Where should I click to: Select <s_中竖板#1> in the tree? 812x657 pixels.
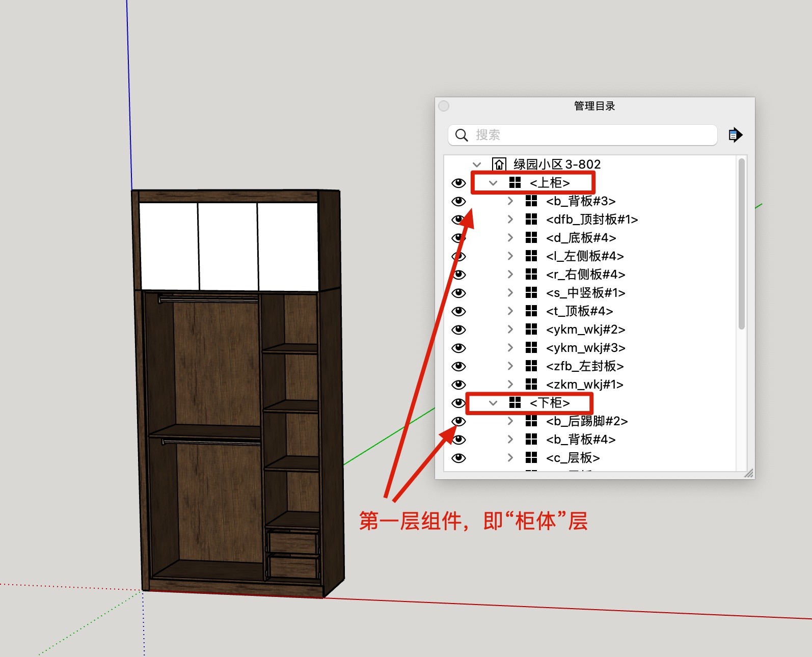click(586, 293)
